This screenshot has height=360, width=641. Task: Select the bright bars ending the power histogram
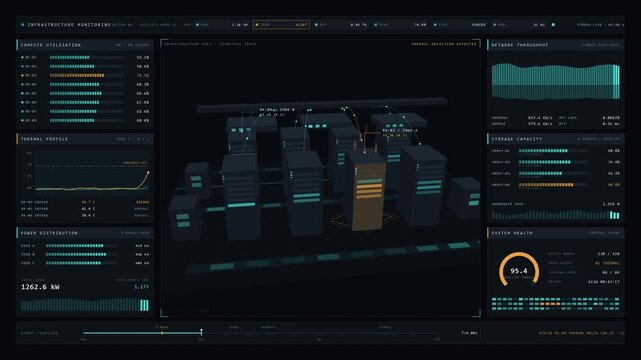(x=144, y=305)
